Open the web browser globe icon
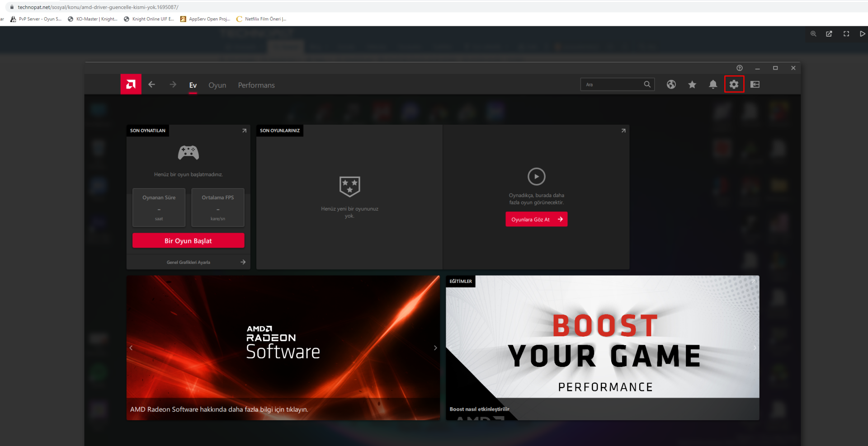The image size is (868, 446). coord(671,85)
